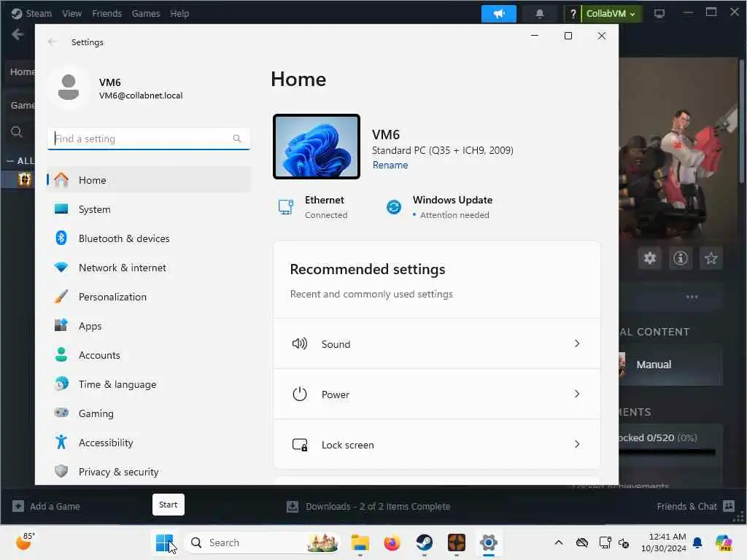This screenshot has width=747, height=560.
Task: Open Steam from taskbar
Action: (424, 542)
